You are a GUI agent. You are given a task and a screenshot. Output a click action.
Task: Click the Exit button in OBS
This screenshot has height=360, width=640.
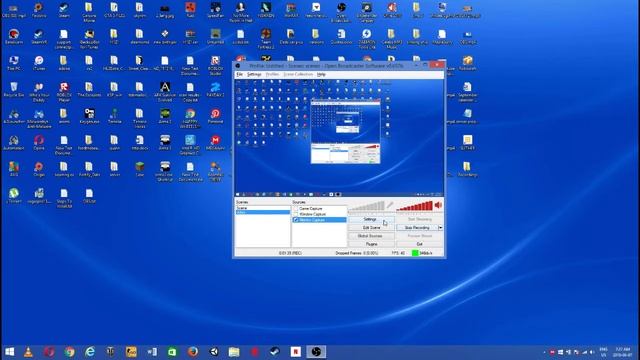(x=420, y=244)
